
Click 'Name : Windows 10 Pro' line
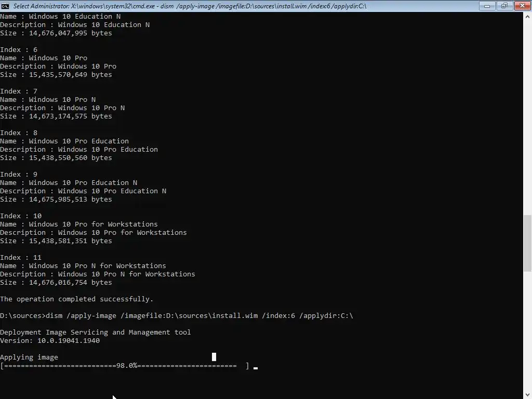click(44, 58)
